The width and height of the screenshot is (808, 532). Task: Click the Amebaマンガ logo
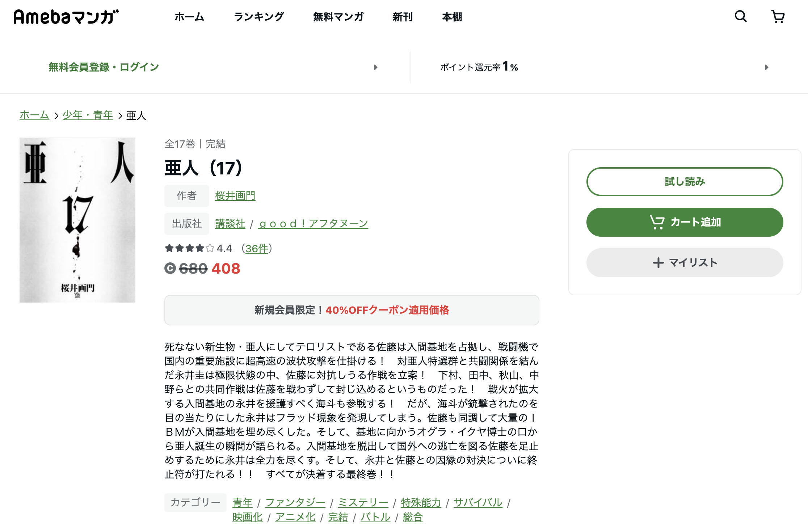[66, 17]
